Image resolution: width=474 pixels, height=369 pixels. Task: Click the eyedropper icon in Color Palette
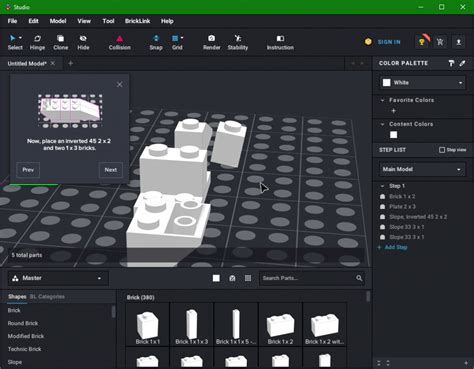coord(462,63)
